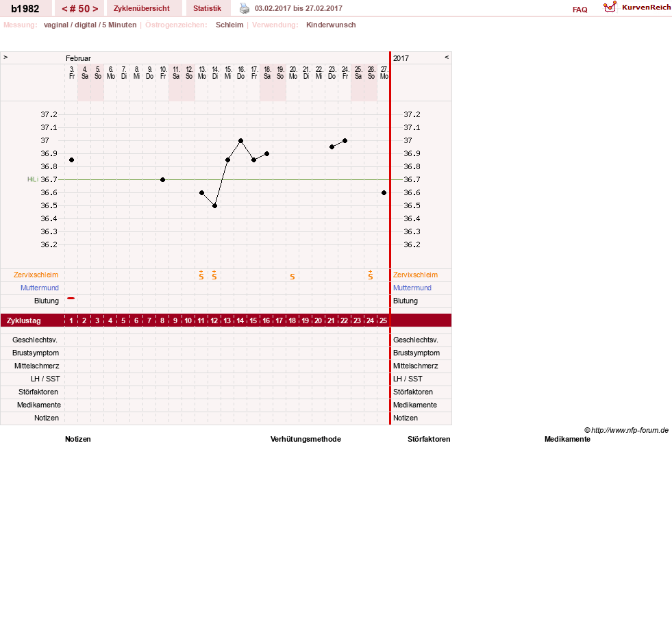The width and height of the screenshot is (672, 630).
Task: Click the HiLi label by 36.7 line
Action: point(33,179)
